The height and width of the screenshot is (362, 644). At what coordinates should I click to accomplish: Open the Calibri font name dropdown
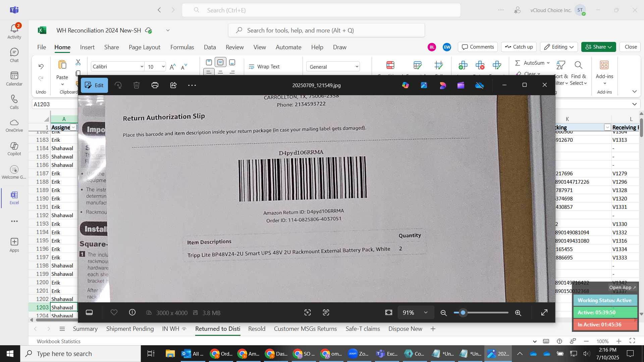(x=142, y=67)
